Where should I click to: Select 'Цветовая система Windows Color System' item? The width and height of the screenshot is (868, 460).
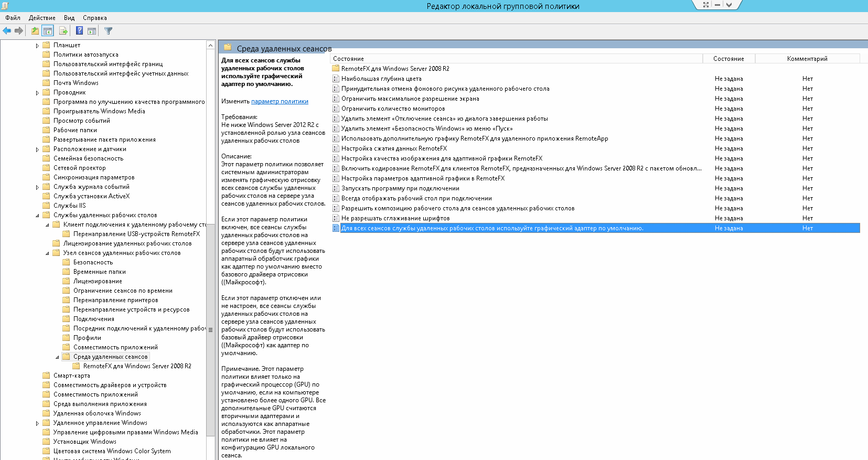click(112, 451)
